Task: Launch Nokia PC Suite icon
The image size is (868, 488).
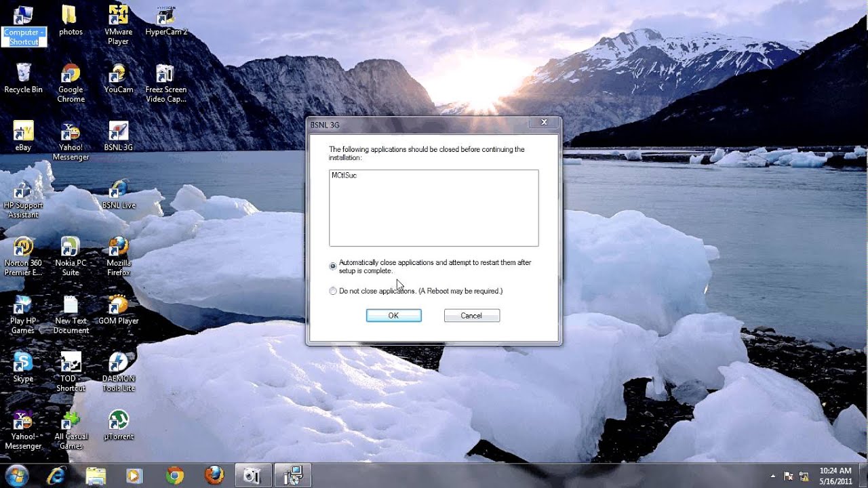Action: click(x=71, y=257)
